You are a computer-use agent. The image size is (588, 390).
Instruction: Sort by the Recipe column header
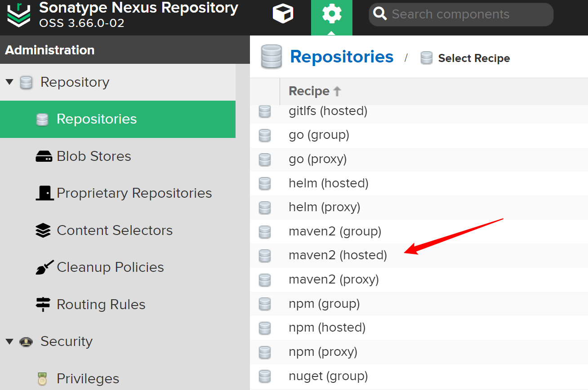[309, 91]
